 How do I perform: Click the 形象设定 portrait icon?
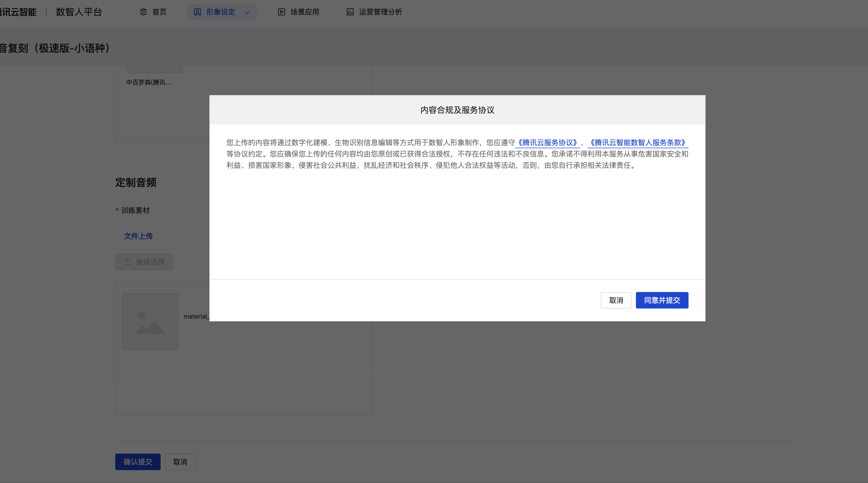tap(198, 12)
